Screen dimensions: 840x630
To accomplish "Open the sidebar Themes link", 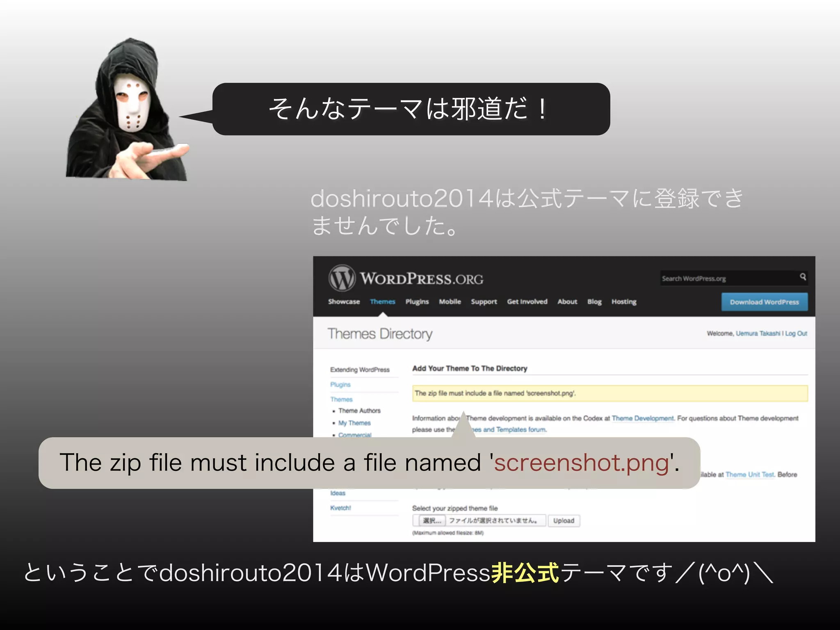I will (x=341, y=399).
